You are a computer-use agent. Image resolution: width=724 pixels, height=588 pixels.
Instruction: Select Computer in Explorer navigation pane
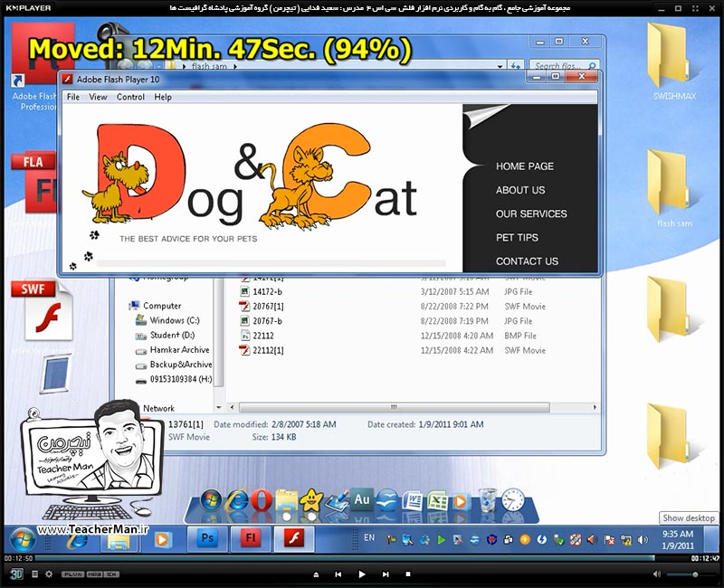162,306
